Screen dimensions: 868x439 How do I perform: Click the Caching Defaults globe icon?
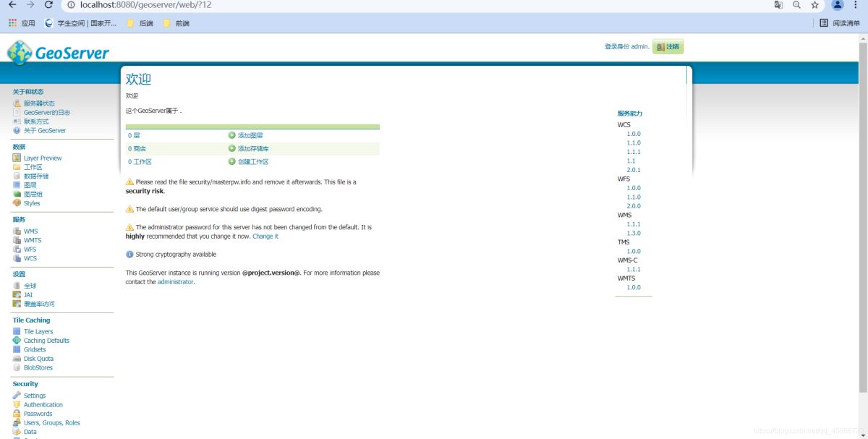tap(17, 341)
